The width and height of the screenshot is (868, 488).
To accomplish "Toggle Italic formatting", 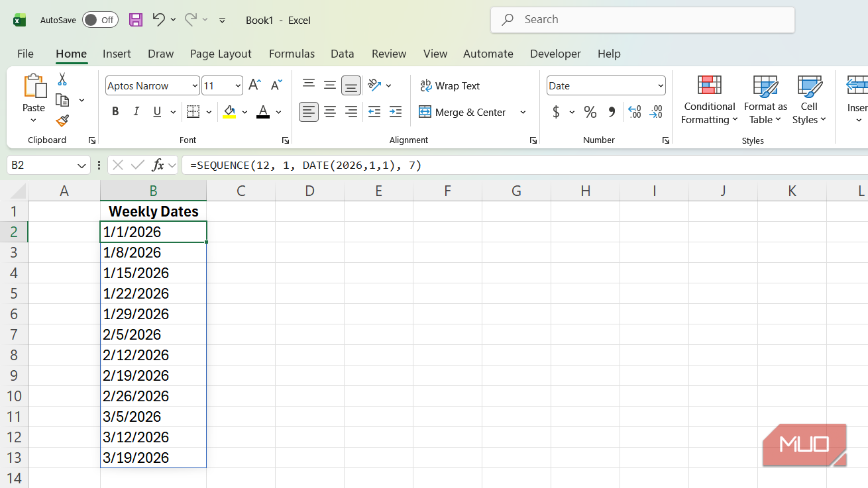I will point(136,112).
